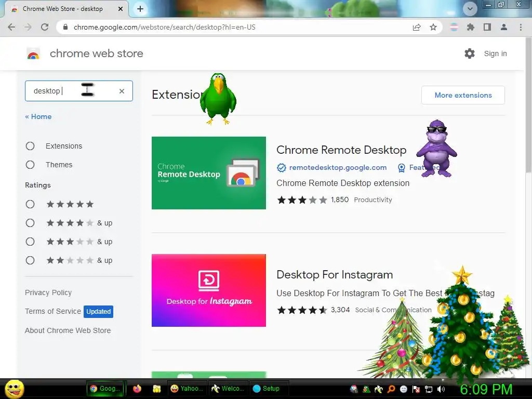532x399 pixels.
Task: Open the Chrome Remote Desktop title
Action: point(341,150)
